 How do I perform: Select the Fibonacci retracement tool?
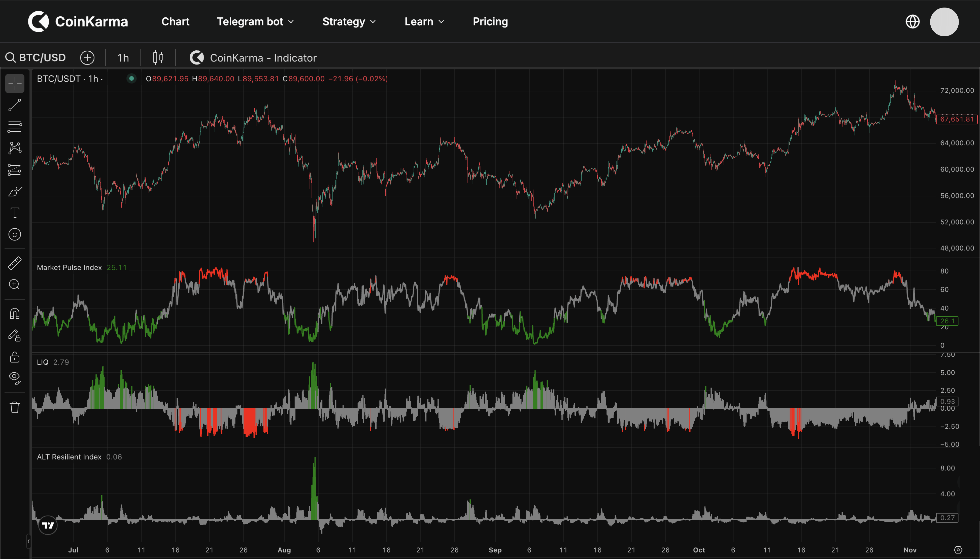pyautogui.click(x=15, y=126)
